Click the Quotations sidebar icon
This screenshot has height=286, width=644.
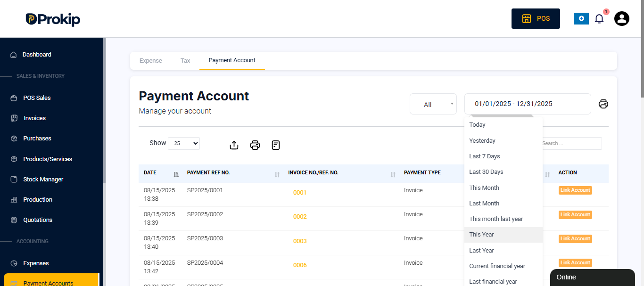[x=14, y=220]
